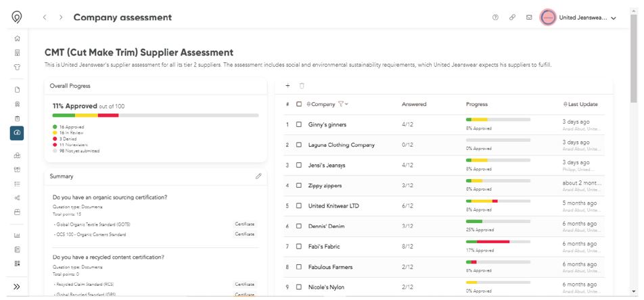Click the plus icon to add a company
This screenshot has width=644, height=300.
click(x=287, y=86)
